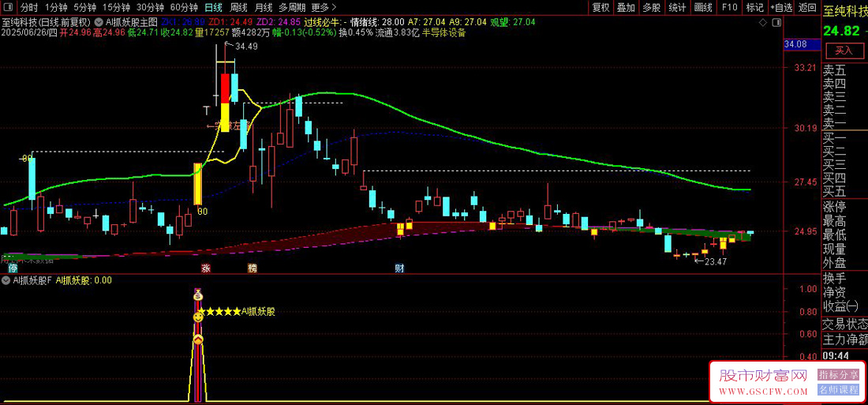Viewport: 868px width, 405px height.
Task: Click the 34.49 high price annotation
Action: (x=245, y=47)
